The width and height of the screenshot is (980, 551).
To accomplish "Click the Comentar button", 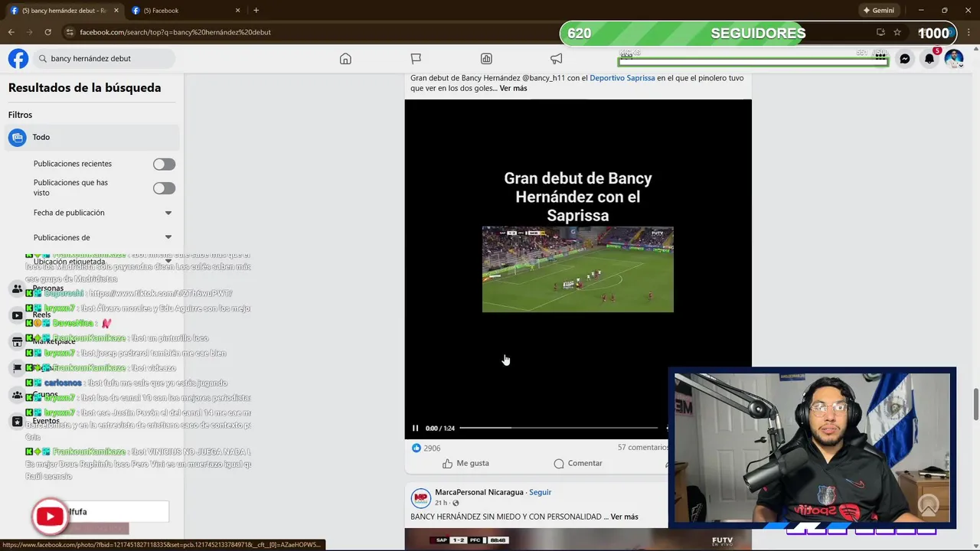I will (x=578, y=463).
